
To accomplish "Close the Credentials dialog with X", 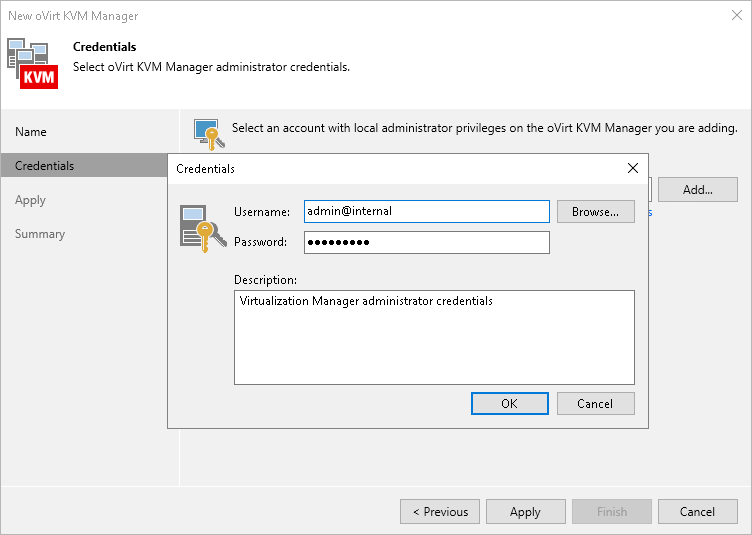I will pos(632,169).
